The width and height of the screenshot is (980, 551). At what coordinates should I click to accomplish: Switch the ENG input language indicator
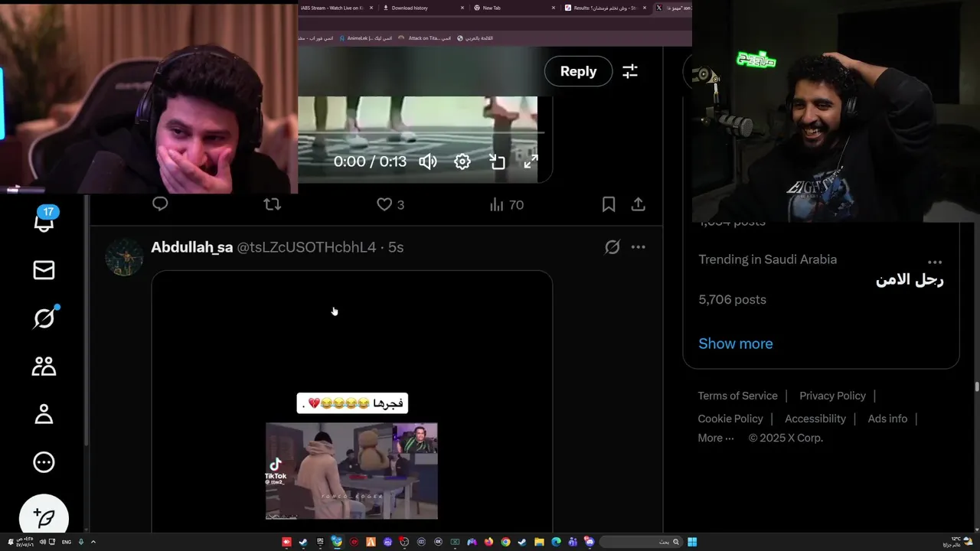tap(67, 542)
